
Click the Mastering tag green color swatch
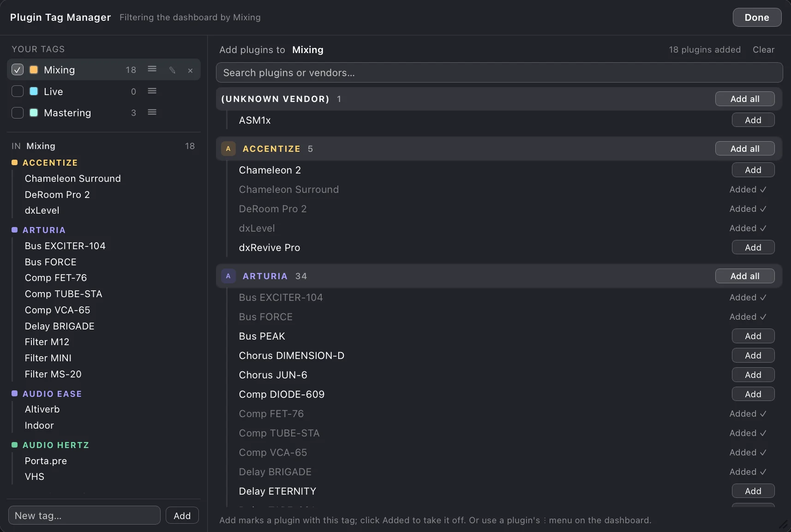coord(34,113)
